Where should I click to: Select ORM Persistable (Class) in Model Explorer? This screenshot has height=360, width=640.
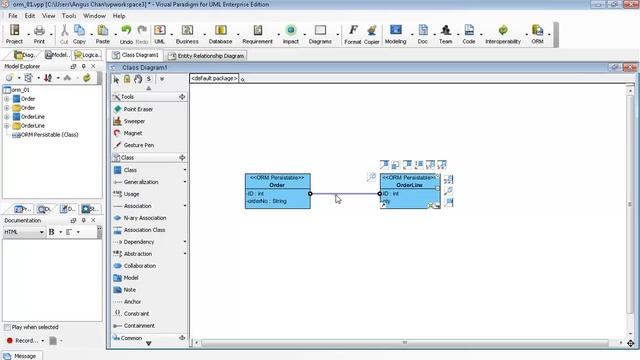[x=45, y=135]
